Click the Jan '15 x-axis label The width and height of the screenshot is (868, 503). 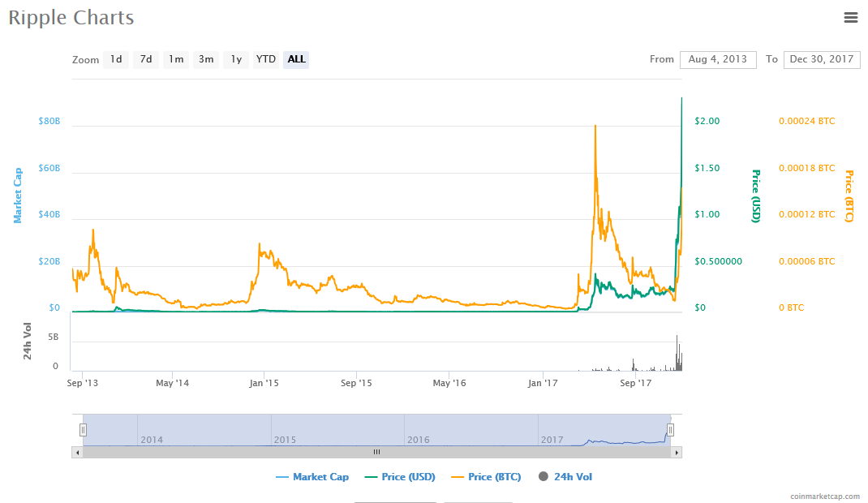264,383
